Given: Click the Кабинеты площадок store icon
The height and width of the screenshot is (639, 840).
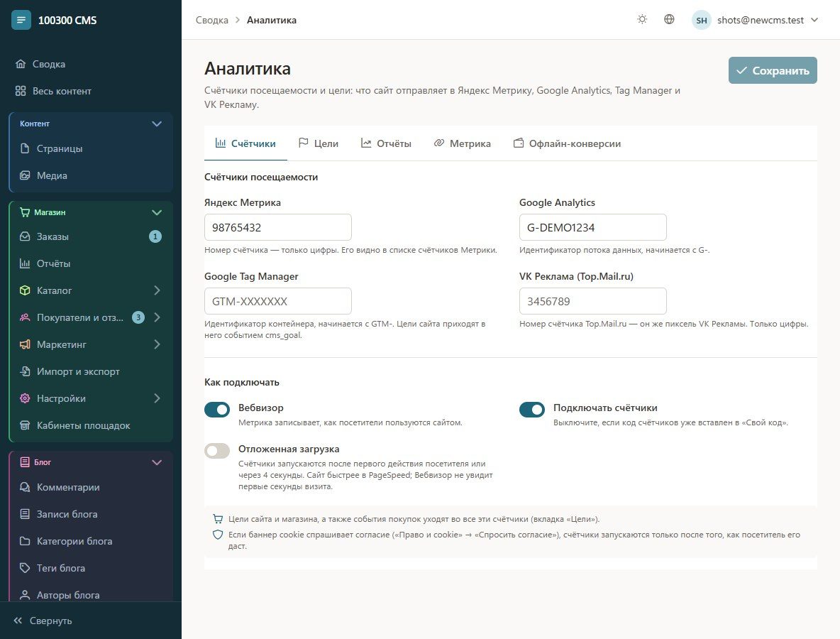Looking at the screenshot, I should pyautogui.click(x=25, y=425).
